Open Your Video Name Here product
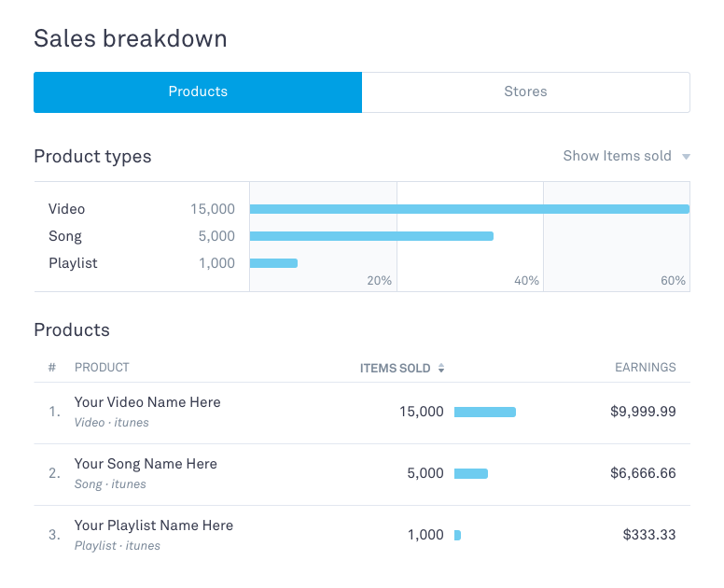 147,402
